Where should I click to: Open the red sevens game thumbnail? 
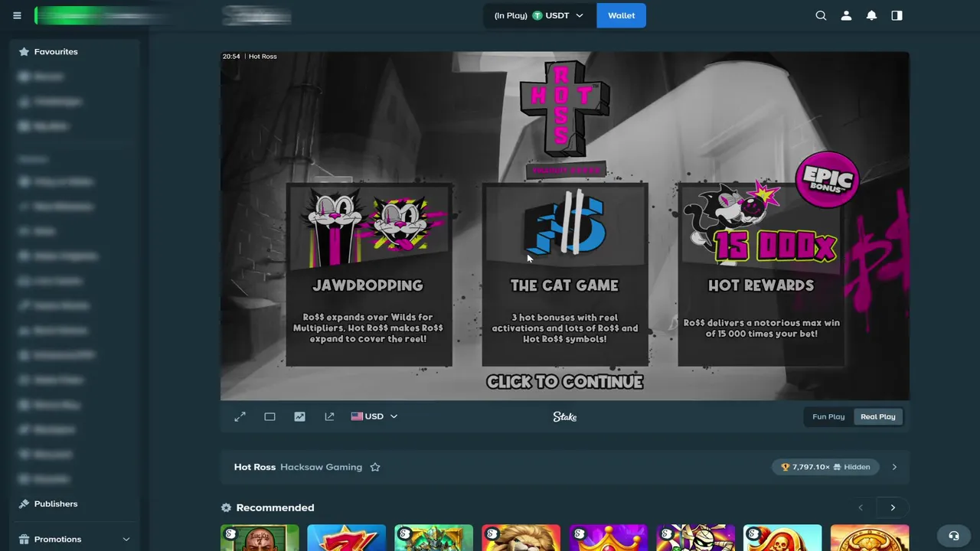tap(347, 538)
